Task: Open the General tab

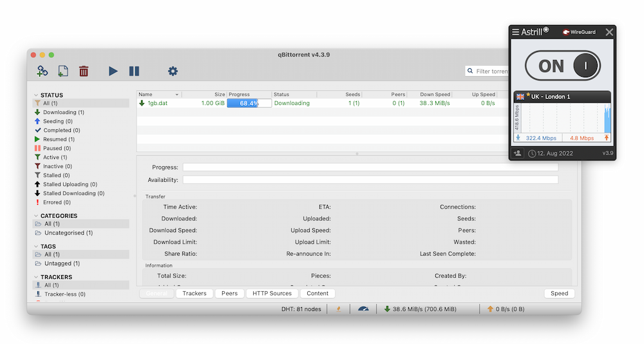Action: [156, 294]
